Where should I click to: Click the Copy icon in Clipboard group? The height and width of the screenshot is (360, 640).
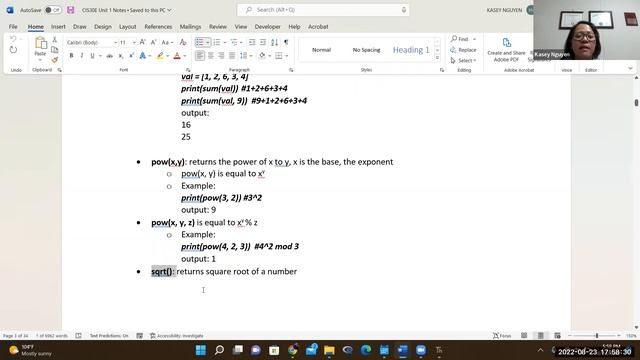tap(55, 50)
